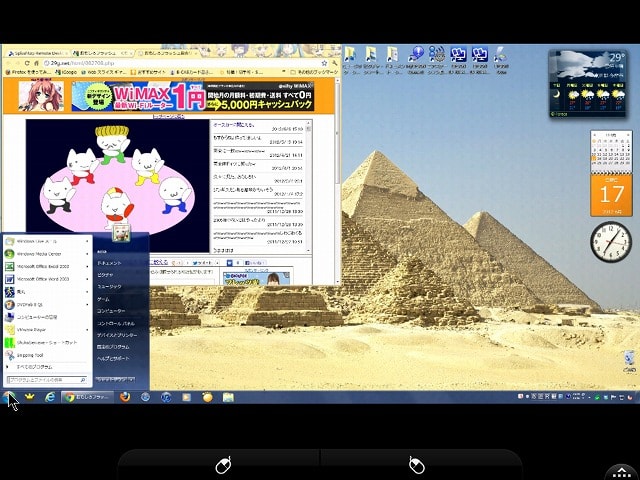Viewport: 640px width, 480px height.
Task: Expand the VMware Player jump list arrow
Action: click(87, 330)
